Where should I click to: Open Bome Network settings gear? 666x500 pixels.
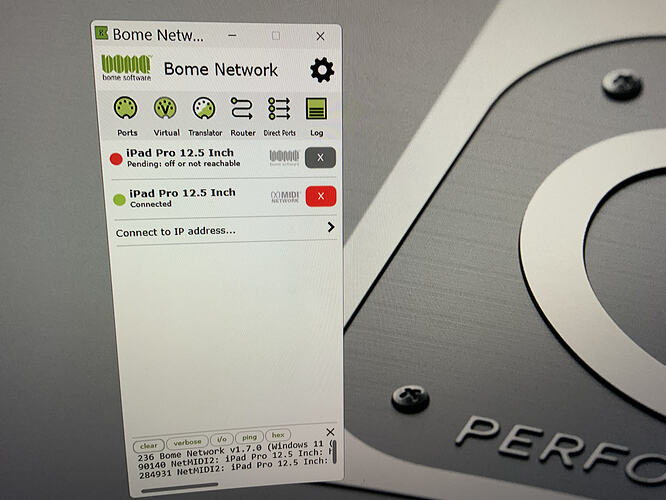tap(322, 70)
